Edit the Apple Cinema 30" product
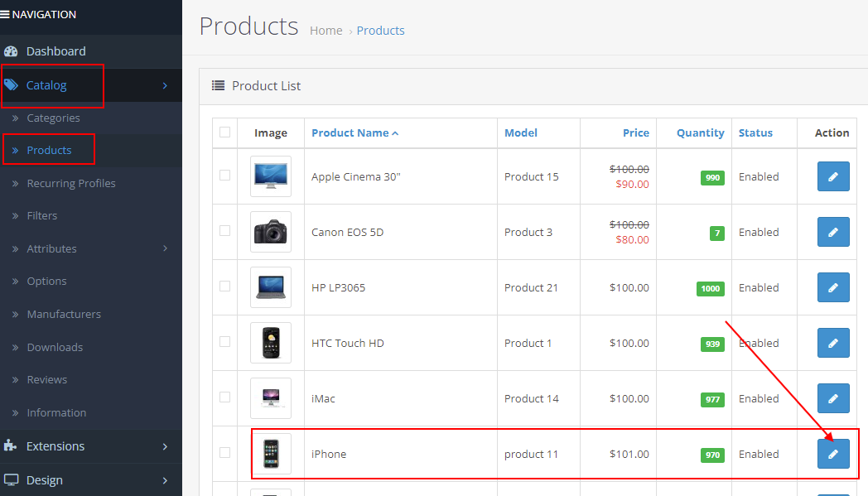The width and height of the screenshot is (868, 496). [x=833, y=176]
